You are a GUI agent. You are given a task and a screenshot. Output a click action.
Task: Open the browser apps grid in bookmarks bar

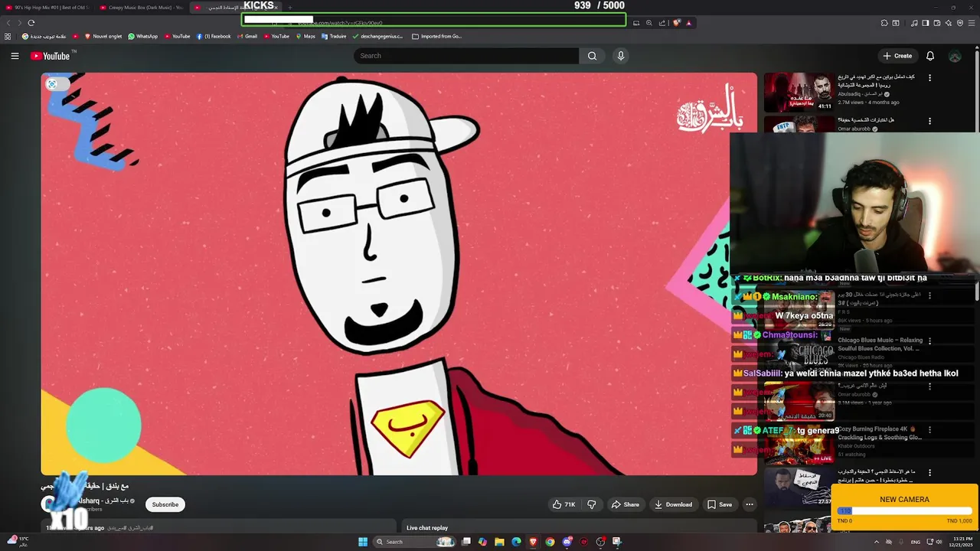(8, 36)
